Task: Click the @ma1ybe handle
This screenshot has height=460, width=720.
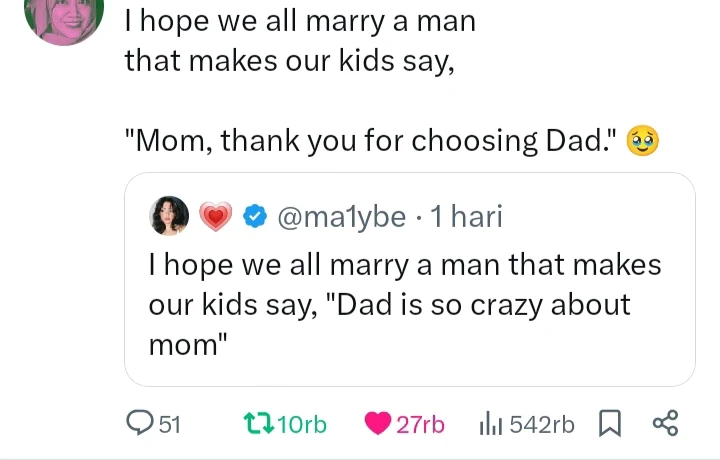Action: tap(341, 216)
